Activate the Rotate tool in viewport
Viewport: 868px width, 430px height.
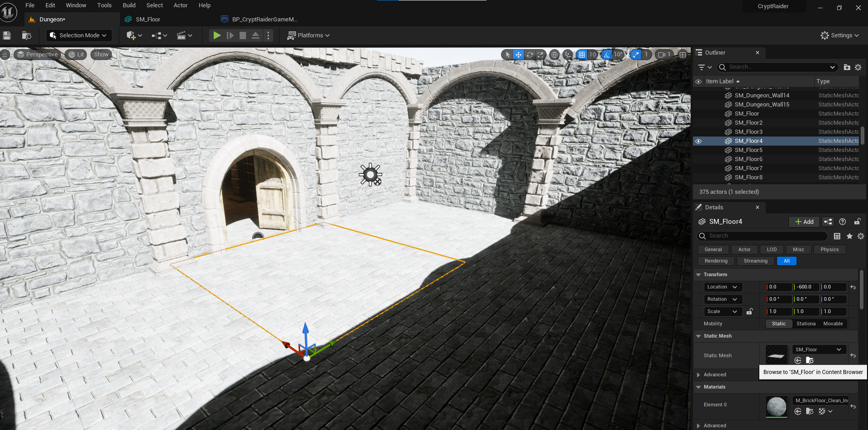[x=530, y=55]
